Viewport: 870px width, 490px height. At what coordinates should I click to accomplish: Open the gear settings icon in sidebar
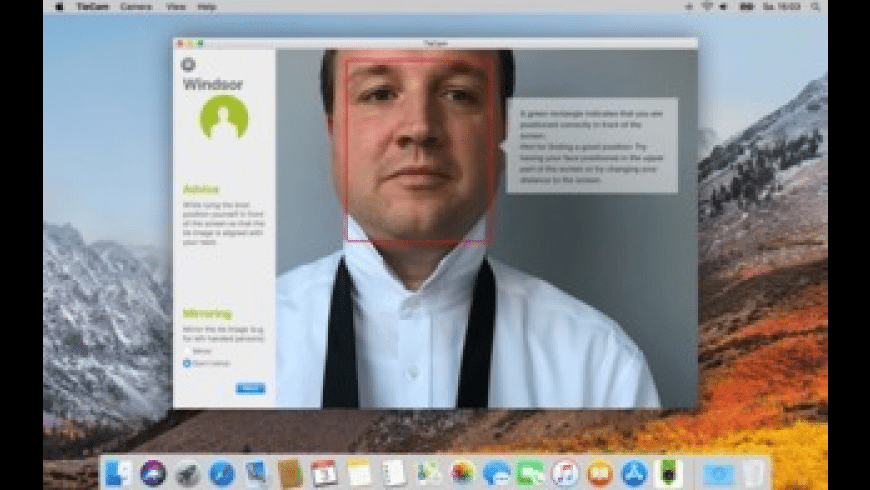(x=188, y=64)
